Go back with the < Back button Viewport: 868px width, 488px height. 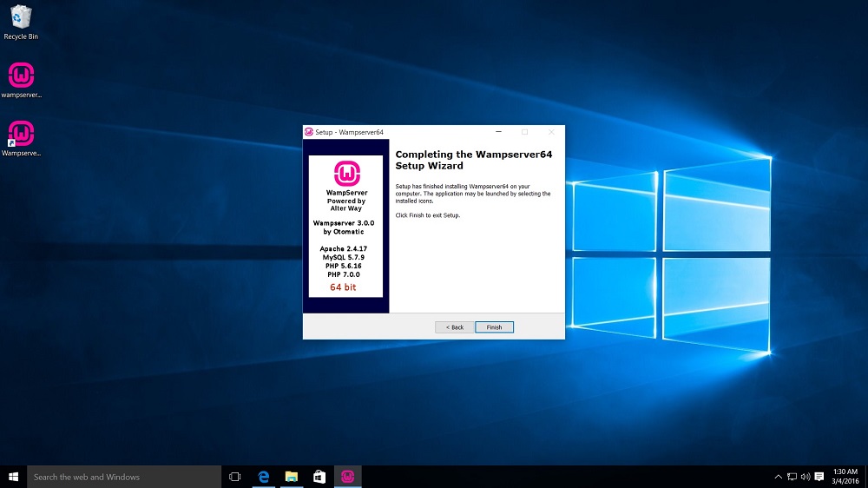click(x=455, y=327)
